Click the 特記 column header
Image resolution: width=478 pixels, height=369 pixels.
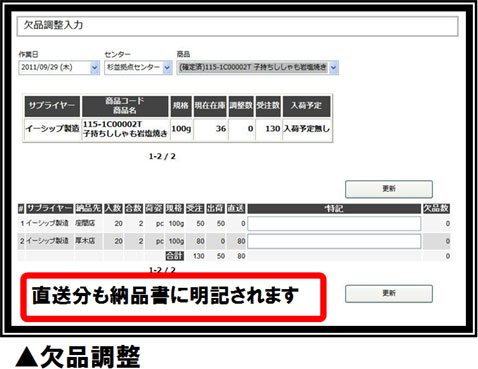tap(334, 209)
